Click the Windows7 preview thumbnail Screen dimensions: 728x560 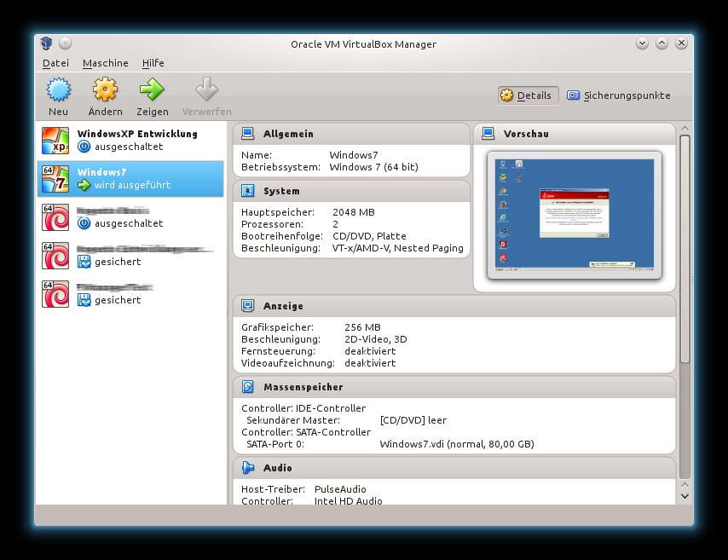[x=575, y=215]
